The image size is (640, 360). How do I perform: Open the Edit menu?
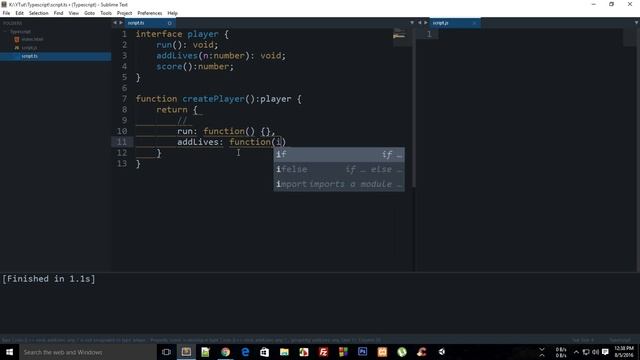19,13
